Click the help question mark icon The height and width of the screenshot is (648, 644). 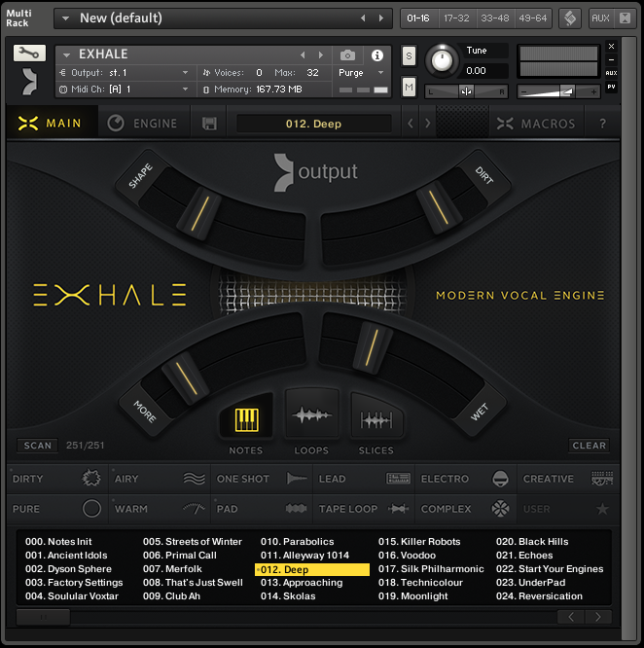(x=602, y=124)
